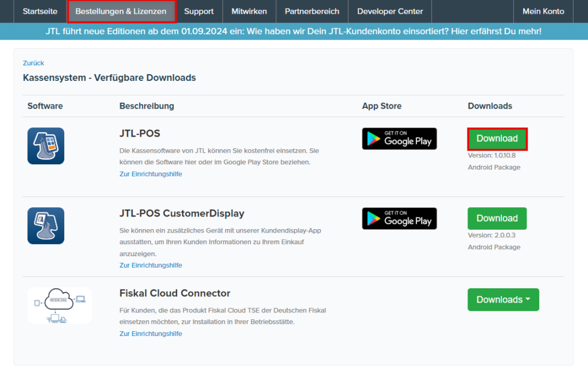Screen dimensions: 588x379
Task: Open Einrichtungshilfe for JTL-POS CustomerDisplay
Action: (x=150, y=265)
